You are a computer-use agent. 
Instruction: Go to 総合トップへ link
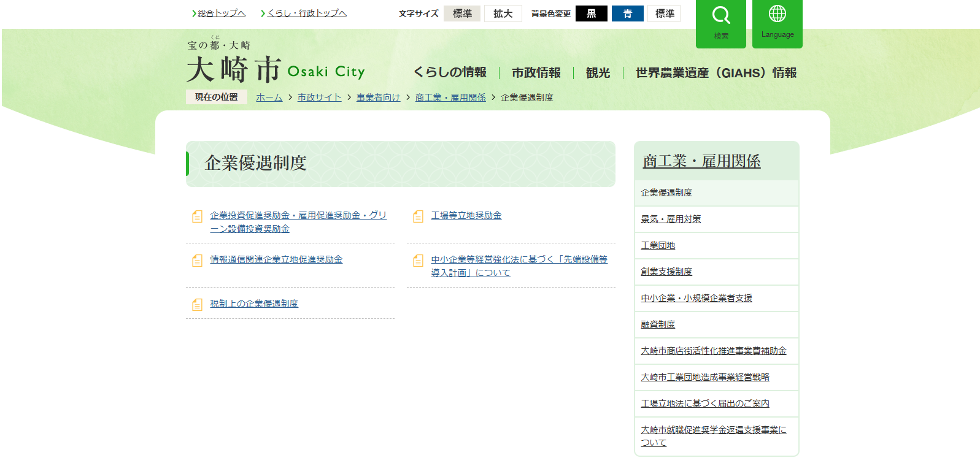[222, 13]
